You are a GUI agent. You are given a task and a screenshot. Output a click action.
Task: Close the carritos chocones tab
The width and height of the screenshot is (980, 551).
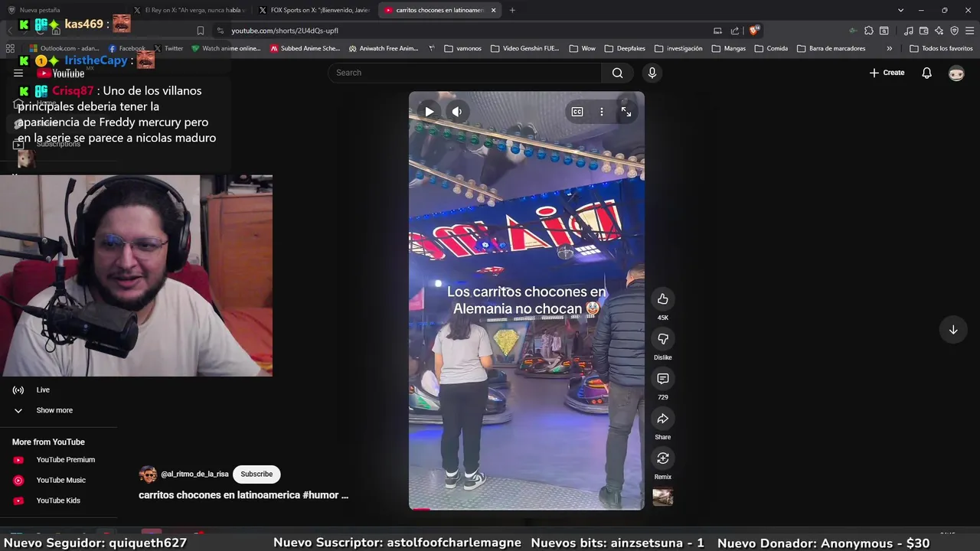493,10
